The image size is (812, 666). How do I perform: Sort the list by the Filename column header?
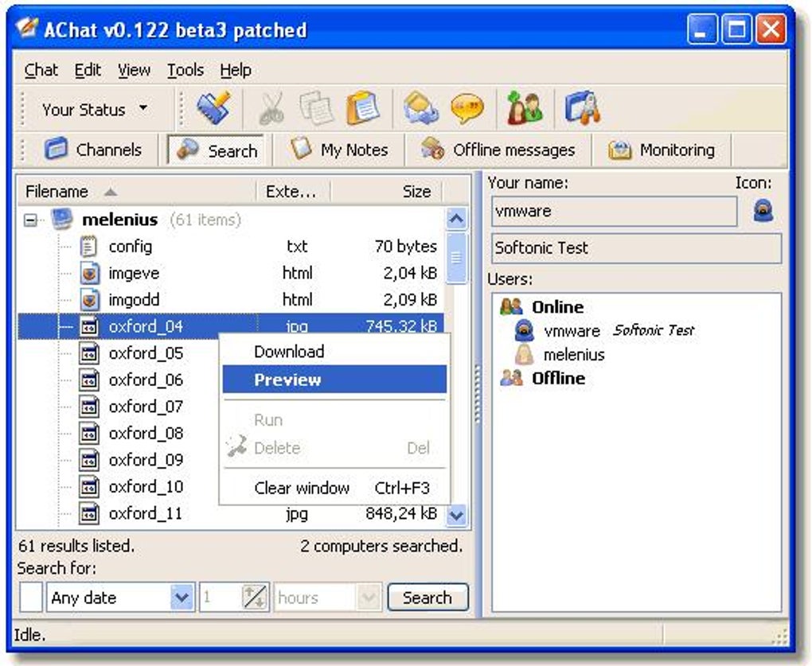pos(137,192)
